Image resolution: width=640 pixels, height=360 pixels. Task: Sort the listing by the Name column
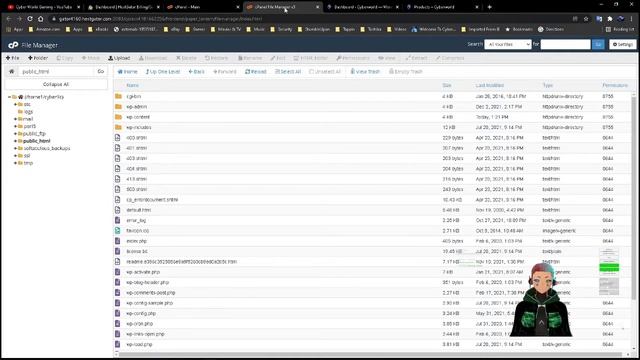click(132, 85)
